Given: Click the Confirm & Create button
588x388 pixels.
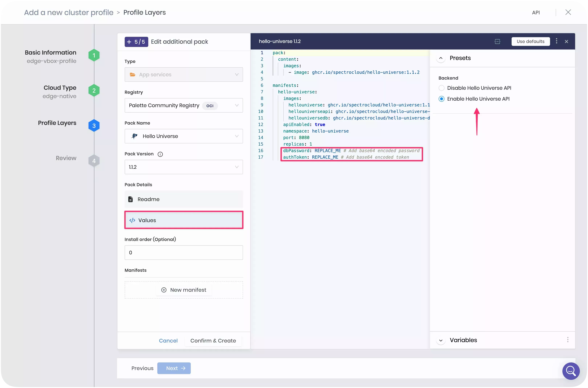Looking at the screenshot, I should (213, 340).
